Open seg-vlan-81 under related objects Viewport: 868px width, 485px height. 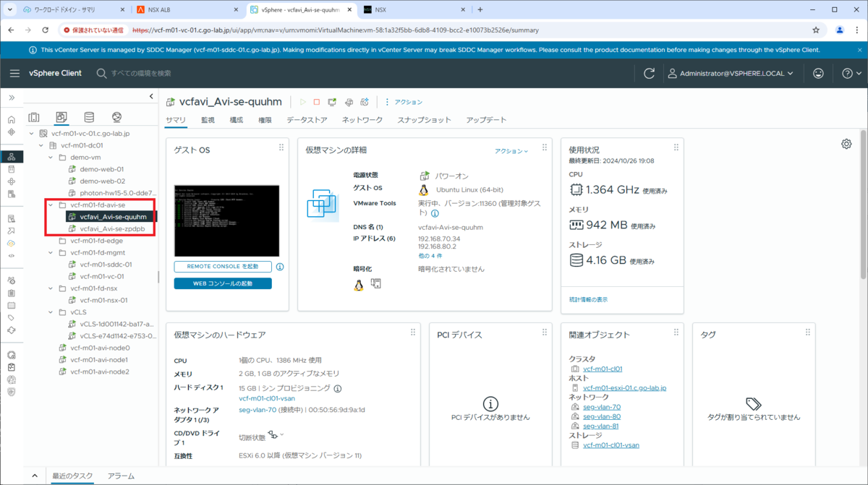point(601,426)
